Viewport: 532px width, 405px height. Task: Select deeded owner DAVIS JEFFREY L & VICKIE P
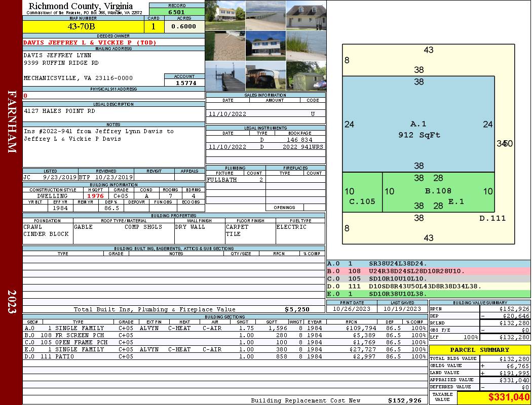pyautogui.click(x=90, y=43)
